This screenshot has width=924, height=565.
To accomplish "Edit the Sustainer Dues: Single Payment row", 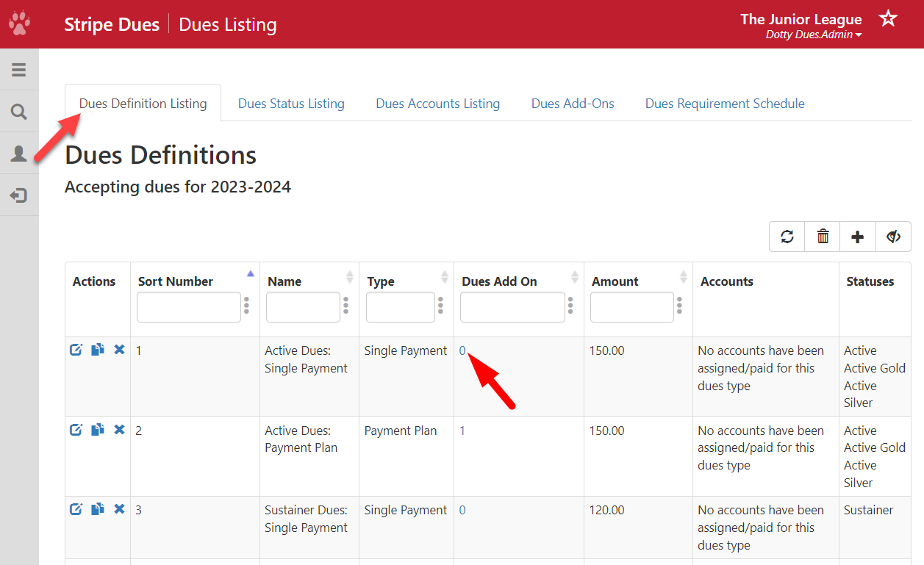I will click(x=76, y=509).
